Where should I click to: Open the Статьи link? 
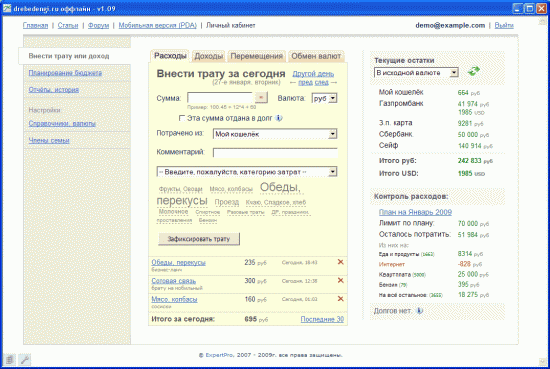(x=68, y=25)
